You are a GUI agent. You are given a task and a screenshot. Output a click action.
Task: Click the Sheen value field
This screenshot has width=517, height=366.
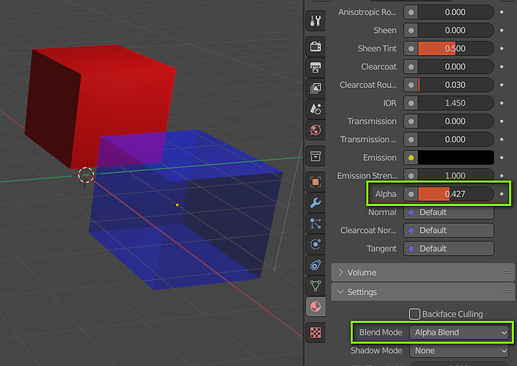[456, 30]
